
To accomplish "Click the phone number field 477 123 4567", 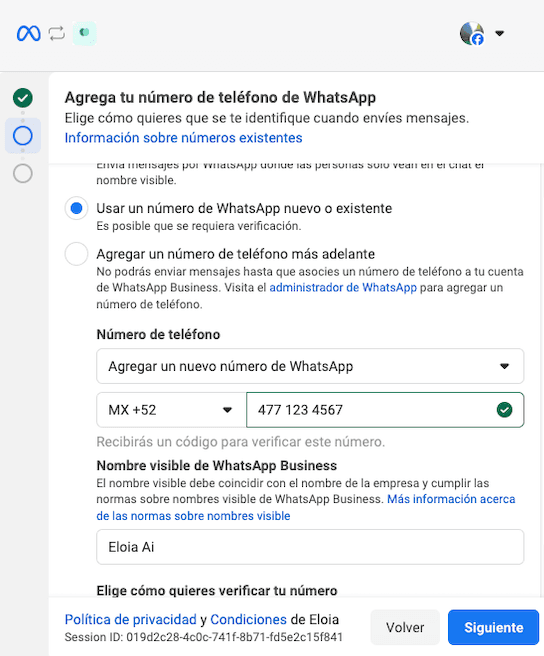I will (385, 410).
